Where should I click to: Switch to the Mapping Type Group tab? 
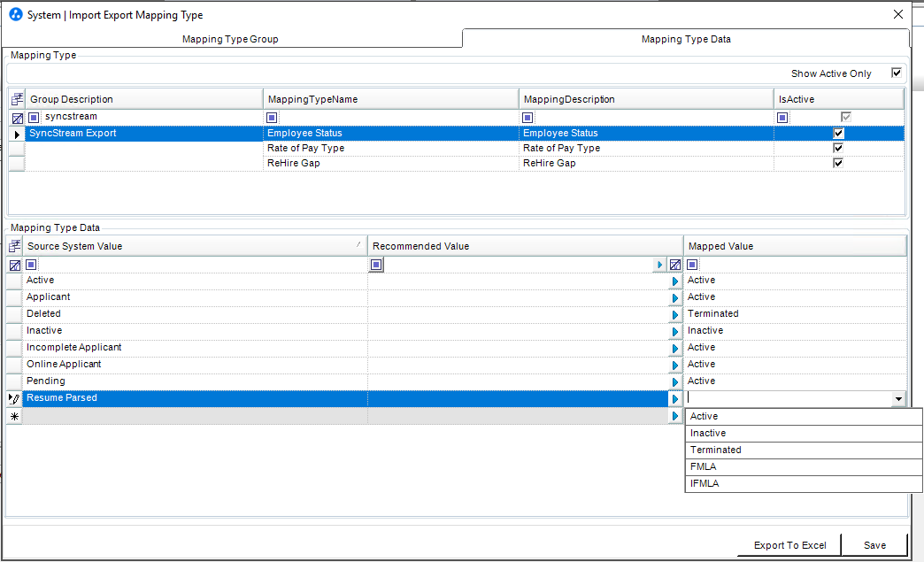pyautogui.click(x=230, y=39)
